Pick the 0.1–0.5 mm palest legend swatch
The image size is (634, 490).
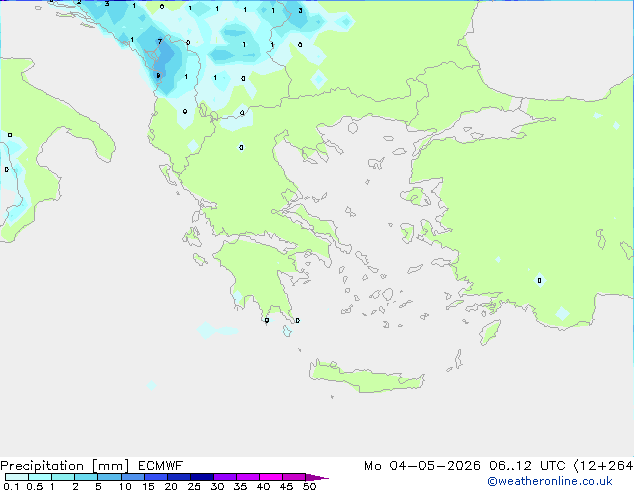click(x=17, y=477)
